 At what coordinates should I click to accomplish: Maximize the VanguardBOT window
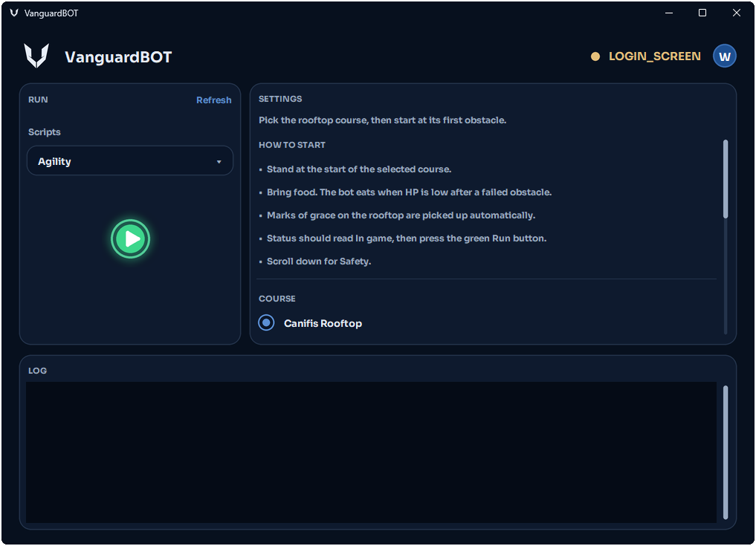click(x=702, y=13)
